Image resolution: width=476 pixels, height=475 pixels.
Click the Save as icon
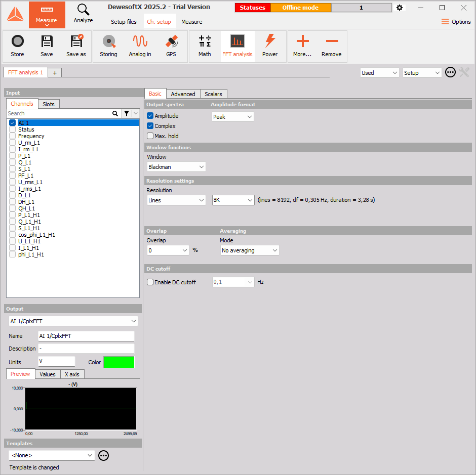click(76, 40)
